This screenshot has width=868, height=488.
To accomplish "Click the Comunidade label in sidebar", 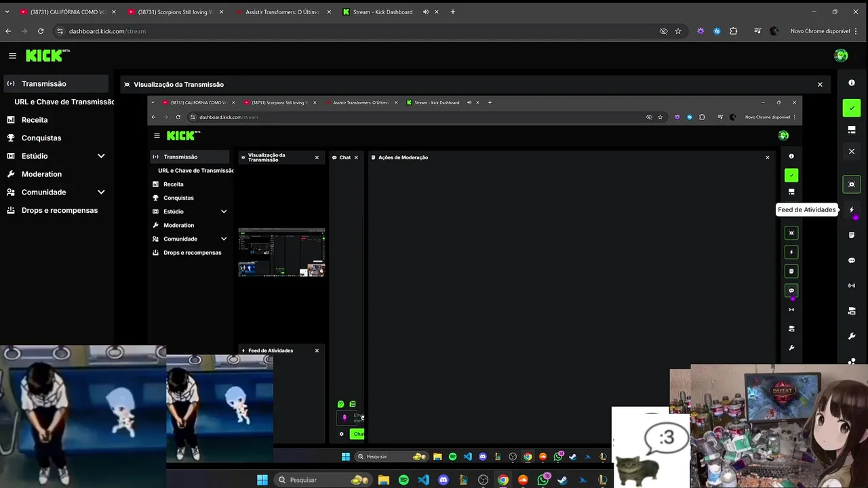I will (43, 192).
